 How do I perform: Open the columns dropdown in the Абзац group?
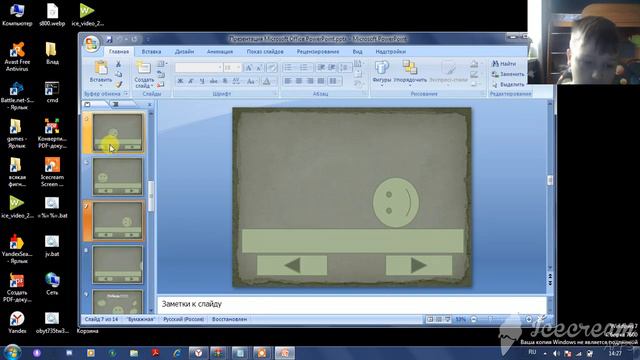[x=334, y=81]
